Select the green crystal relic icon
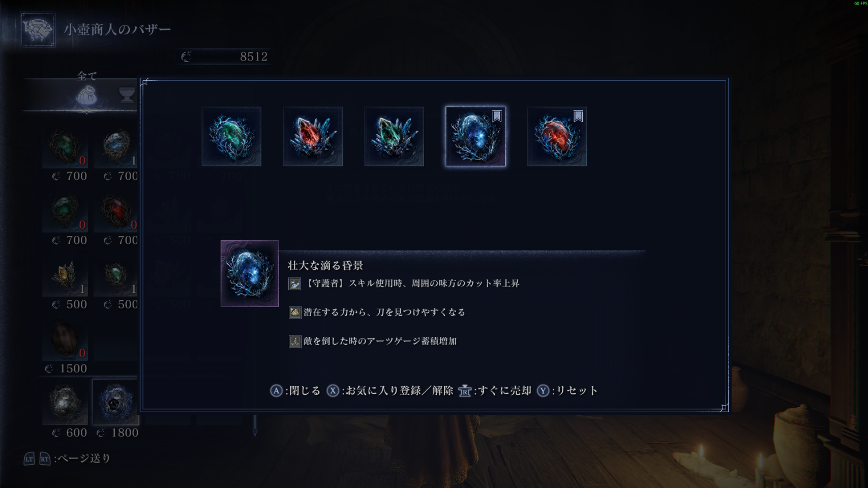The width and height of the screenshot is (868, 488). coord(394,136)
